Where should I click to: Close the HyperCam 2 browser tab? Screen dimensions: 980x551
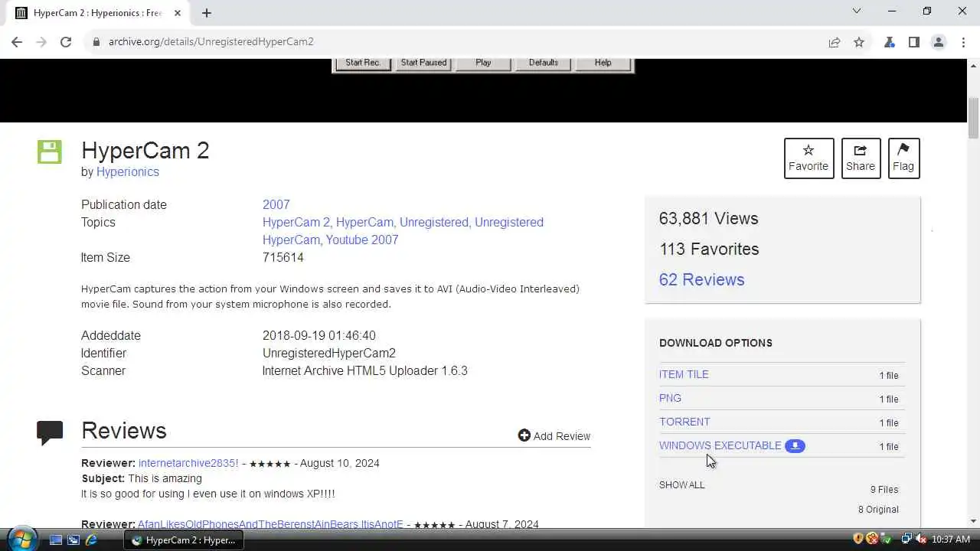point(177,13)
